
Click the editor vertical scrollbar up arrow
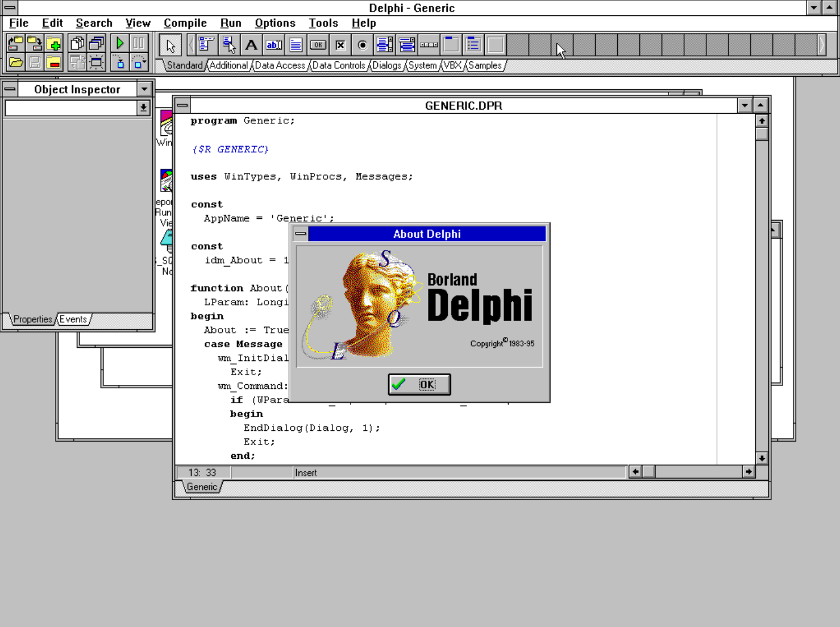pos(762,121)
